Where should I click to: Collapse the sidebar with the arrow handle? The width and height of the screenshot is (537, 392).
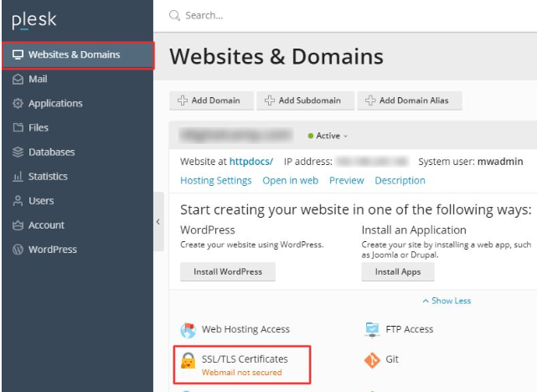(158, 222)
